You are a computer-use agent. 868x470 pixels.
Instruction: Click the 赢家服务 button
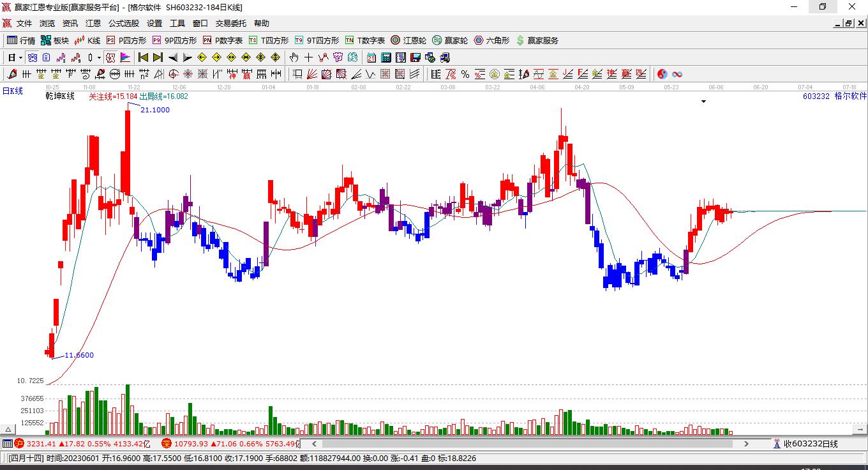[537, 40]
